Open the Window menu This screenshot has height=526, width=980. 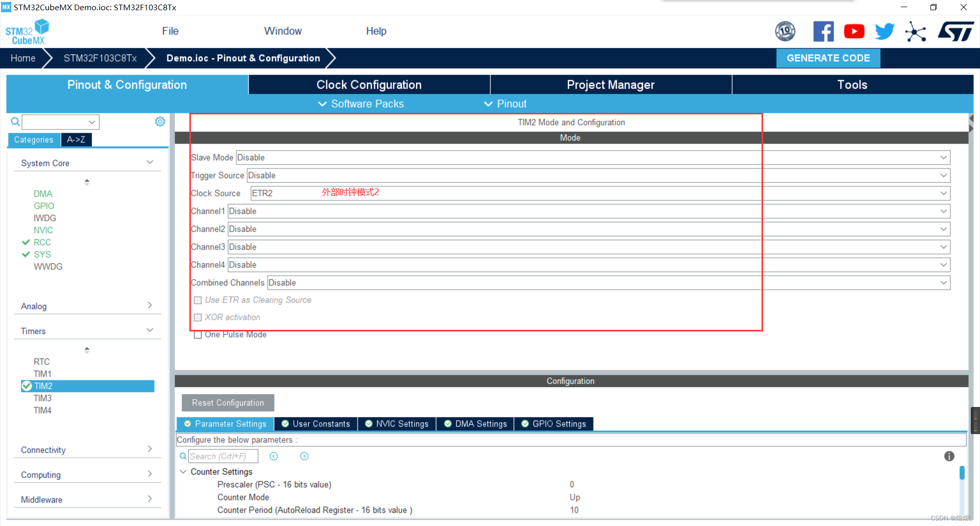pyautogui.click(x=283, y=31)
